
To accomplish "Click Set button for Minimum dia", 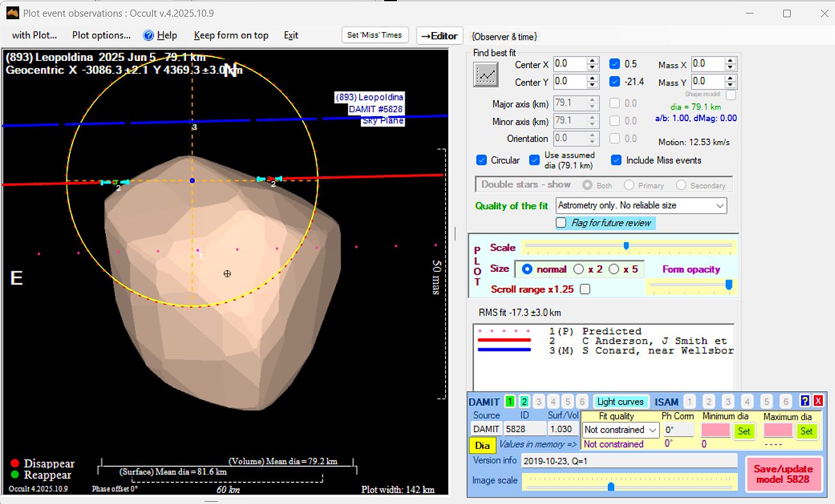I will [744, 431].
